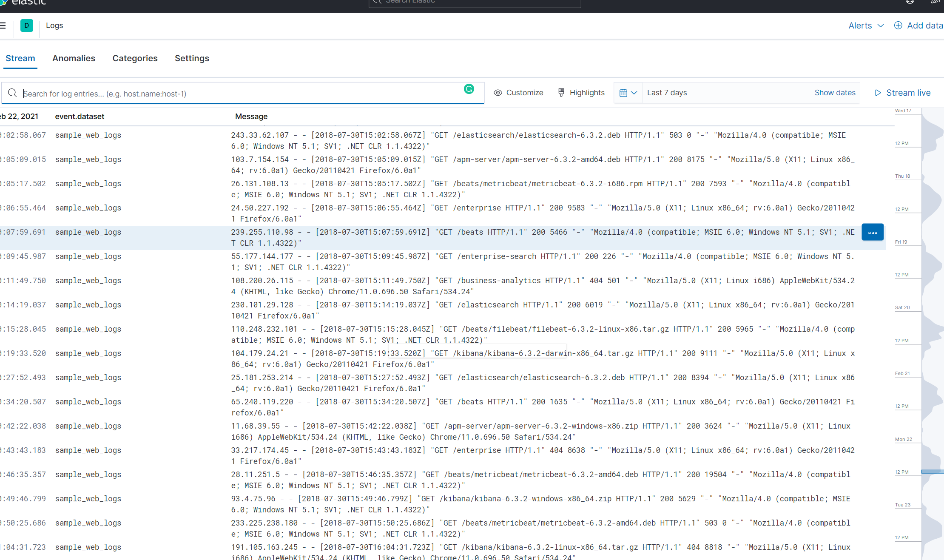
Task: Switch to the Stream tab
Action: pos(20,58)
